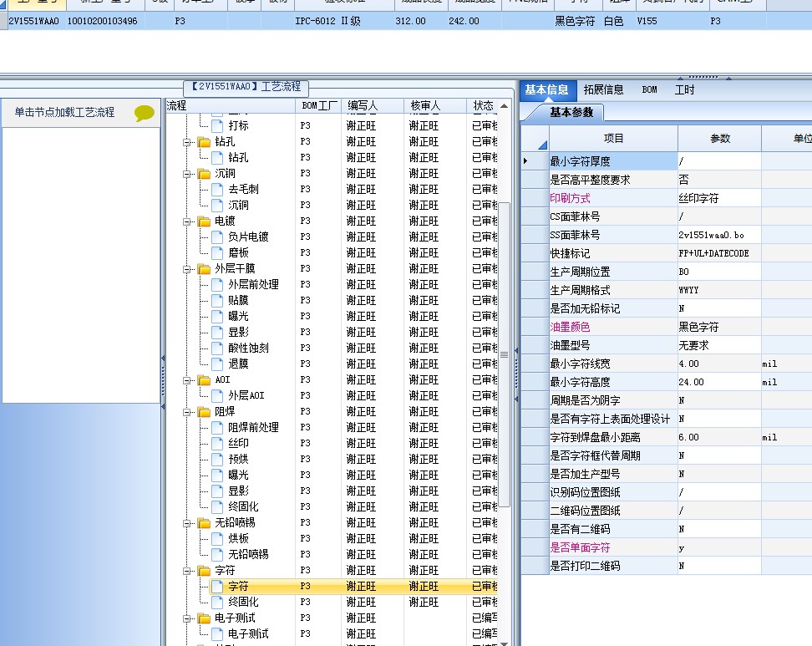Click the 【2V1551WAA0】工艺流程 tab label
812x646 pixels.
(x=246, y=87)
